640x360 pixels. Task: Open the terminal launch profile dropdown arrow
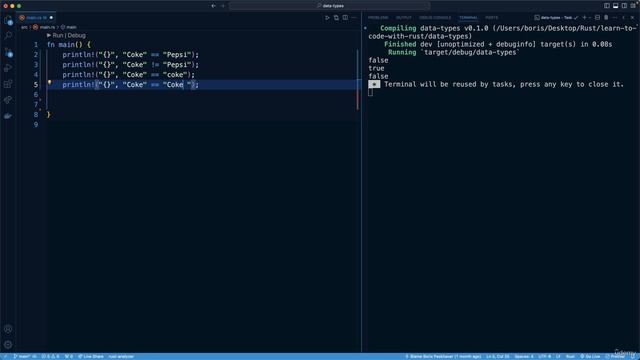[x=590, y=18]
